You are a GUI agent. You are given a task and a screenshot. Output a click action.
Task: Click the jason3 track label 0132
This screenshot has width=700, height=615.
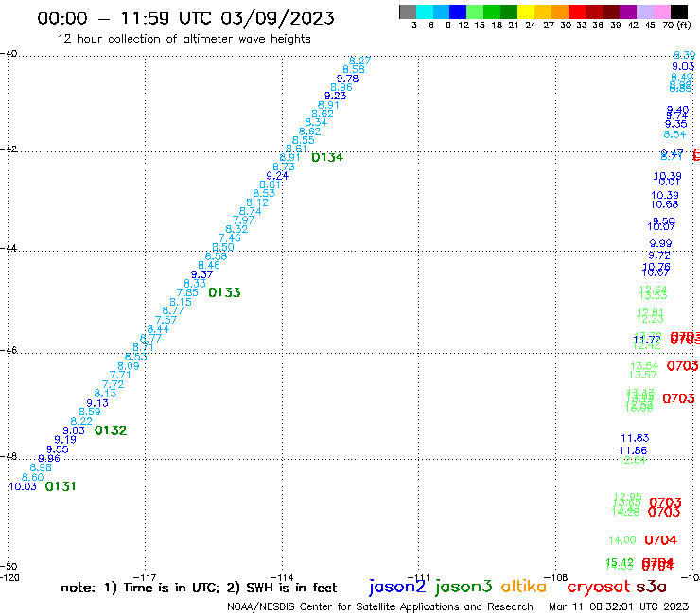[111, 430]
